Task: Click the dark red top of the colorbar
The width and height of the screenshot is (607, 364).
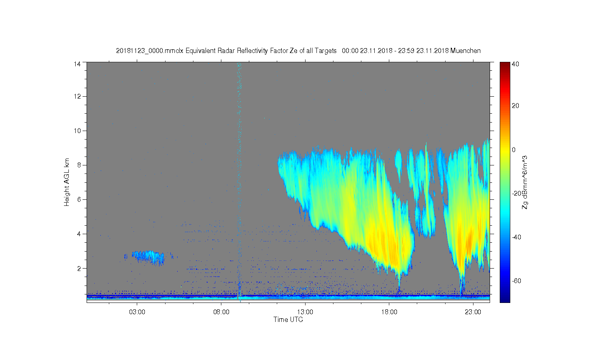Action: pos(505,67)
